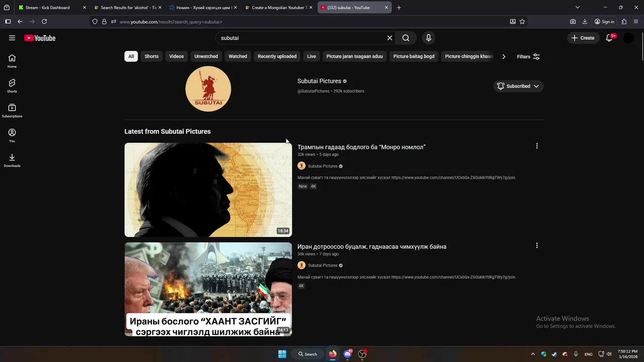Open OBS Studio from the taskbar

pyautogui.click(x=362, y=354)
